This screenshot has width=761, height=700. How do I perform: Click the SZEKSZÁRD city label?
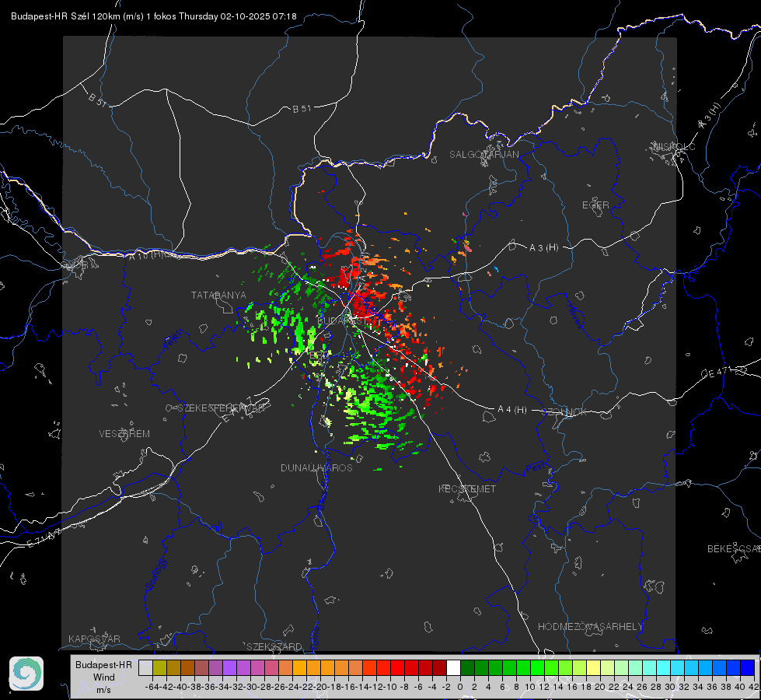274,646
